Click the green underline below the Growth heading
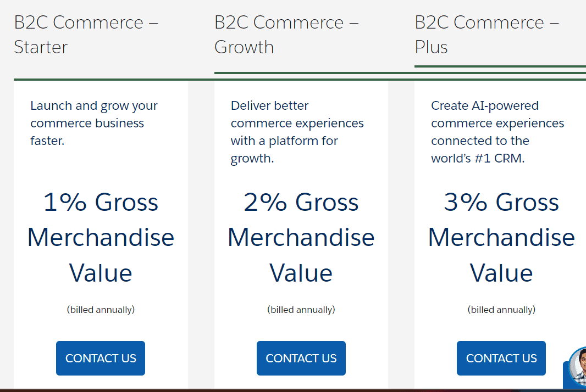 [x=400, y=73]
